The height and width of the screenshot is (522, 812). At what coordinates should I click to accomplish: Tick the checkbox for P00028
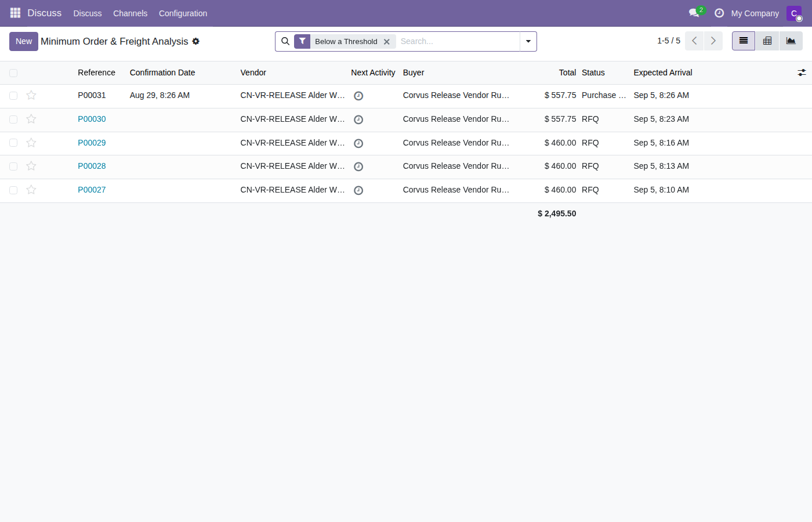(x=13, y=166)
